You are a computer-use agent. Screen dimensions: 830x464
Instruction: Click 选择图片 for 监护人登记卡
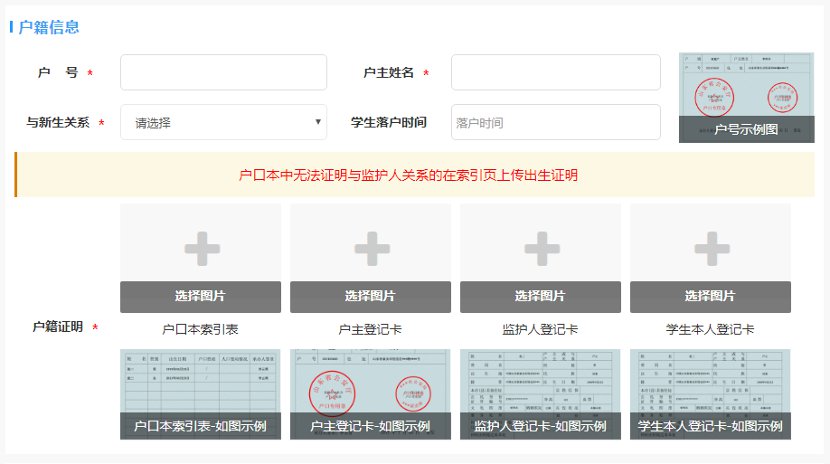point(540,296)
